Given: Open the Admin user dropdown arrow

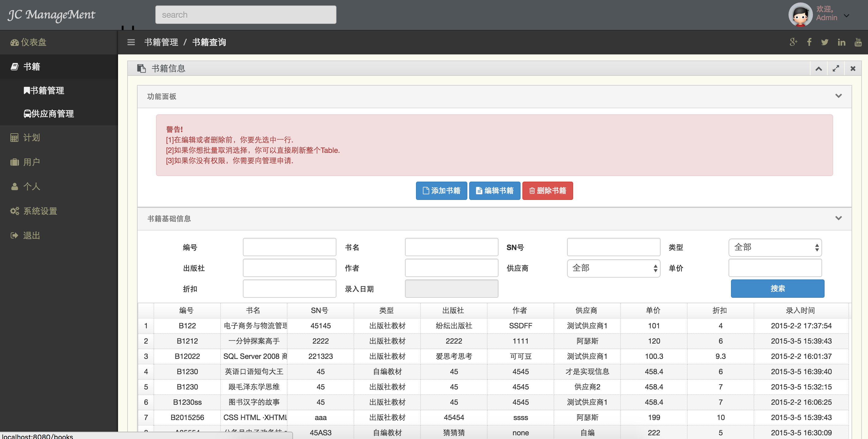Looking at the screenshot, I should coord(846,16).
